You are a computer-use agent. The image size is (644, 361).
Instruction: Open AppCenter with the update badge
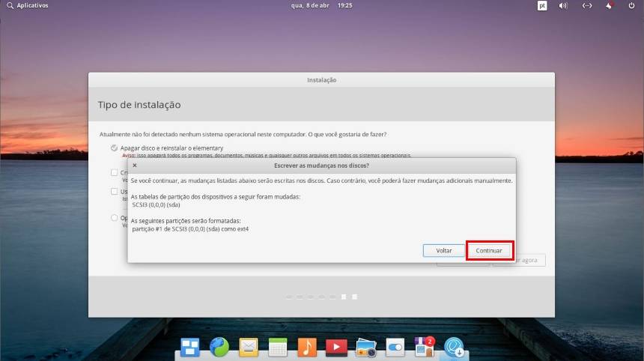(425, 347)
